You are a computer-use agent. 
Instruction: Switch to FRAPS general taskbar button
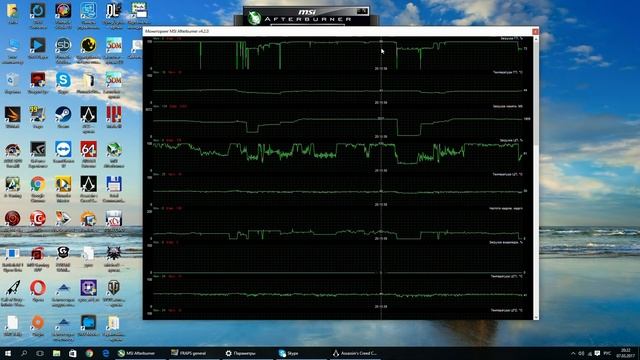[x=193, y=353]
